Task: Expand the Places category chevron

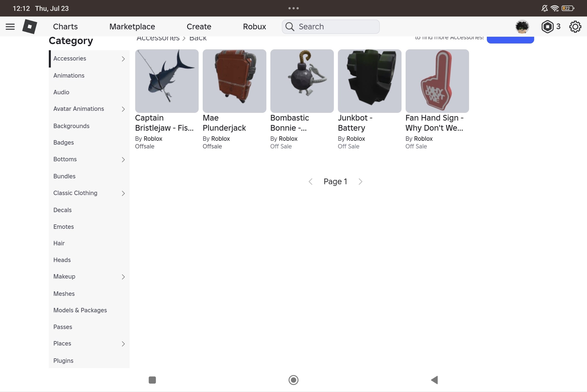Action: coord(123,344)
